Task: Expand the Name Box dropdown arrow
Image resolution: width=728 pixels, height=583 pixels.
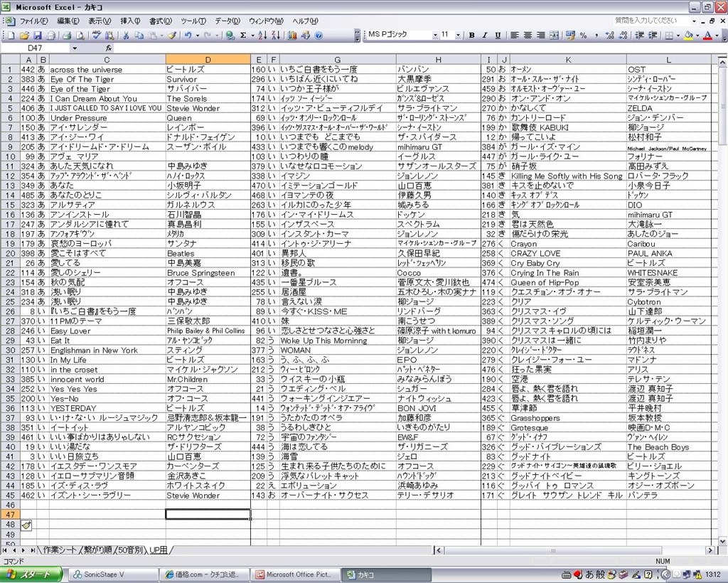Action: point(75,48)
